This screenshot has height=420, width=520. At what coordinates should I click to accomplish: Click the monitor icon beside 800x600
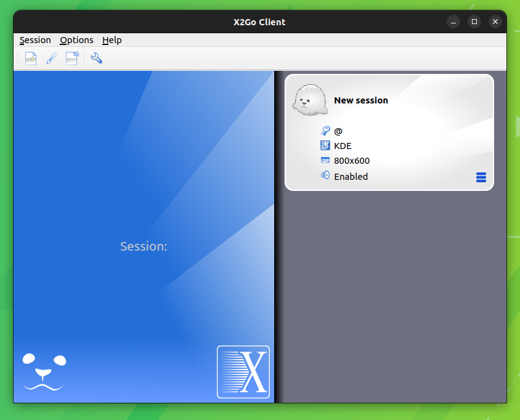pos(325,160)
